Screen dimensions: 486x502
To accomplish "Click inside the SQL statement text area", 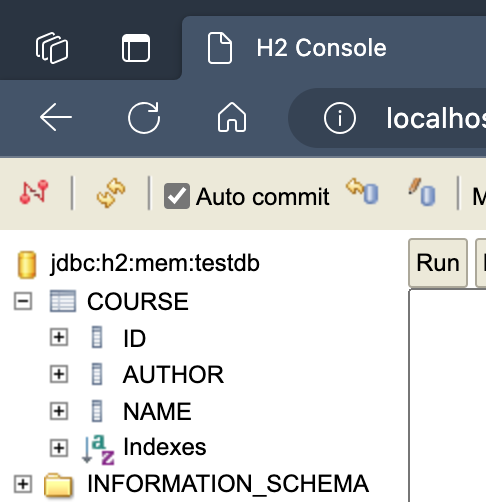I will (x=448, y=396).
